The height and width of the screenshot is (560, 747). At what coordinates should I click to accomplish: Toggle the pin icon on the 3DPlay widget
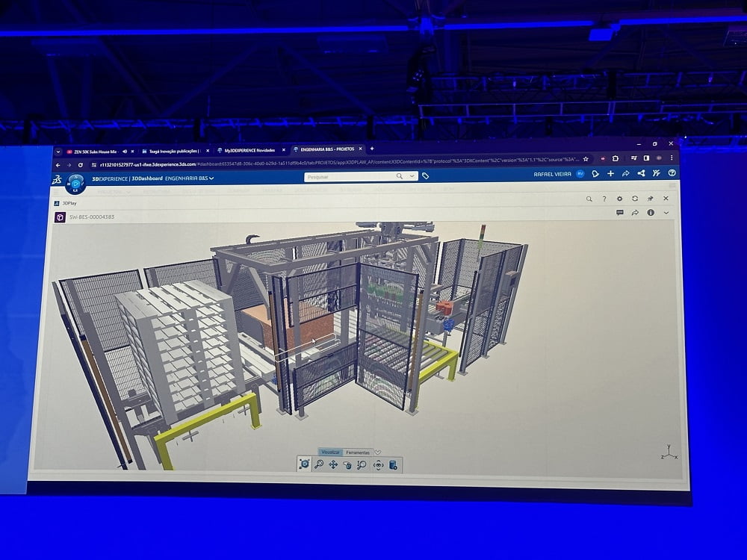click(x=650, y=199)
